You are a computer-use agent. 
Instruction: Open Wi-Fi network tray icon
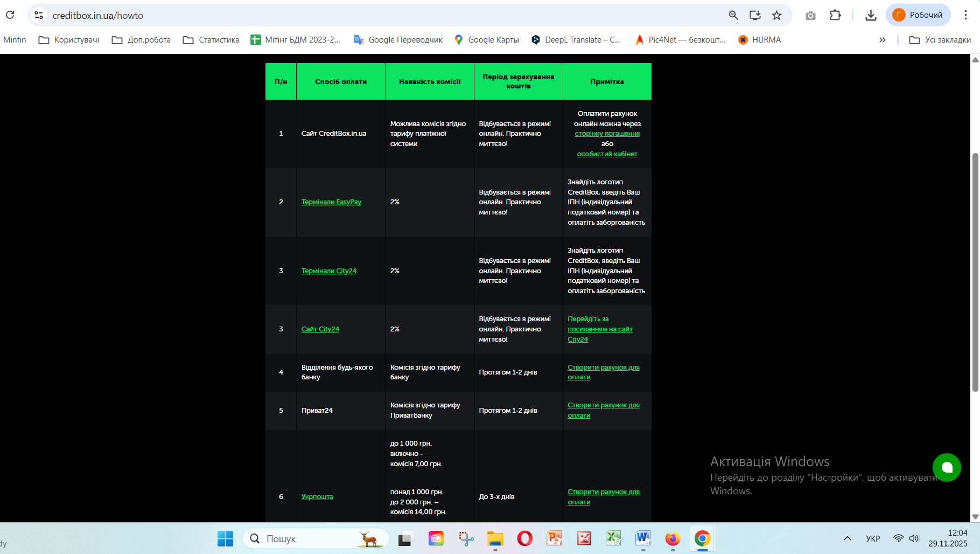(898, 538)
